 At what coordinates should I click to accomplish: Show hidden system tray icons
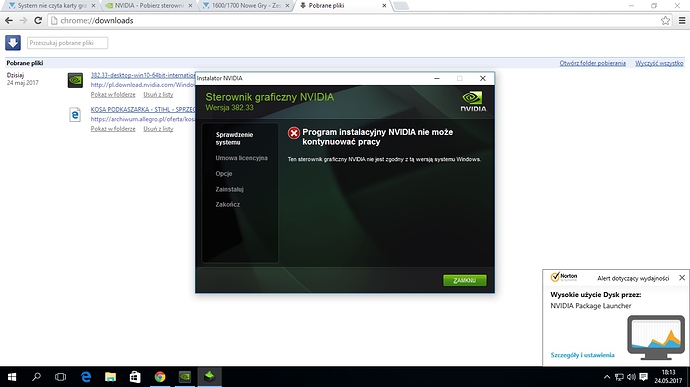pos(607,377)
